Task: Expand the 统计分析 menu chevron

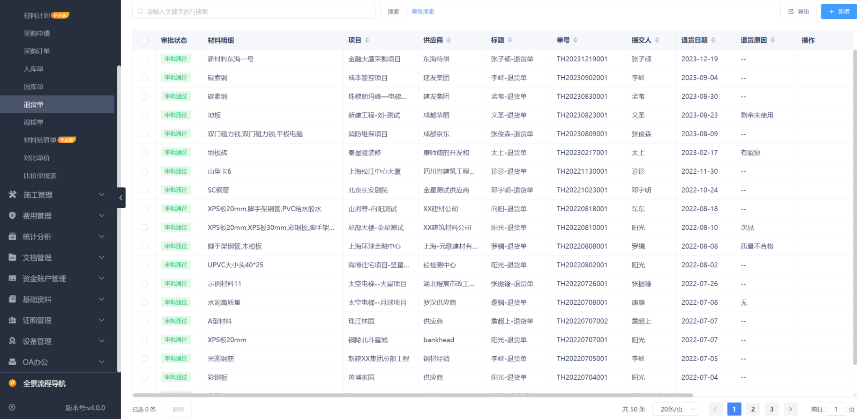Action: pos(102,236)
